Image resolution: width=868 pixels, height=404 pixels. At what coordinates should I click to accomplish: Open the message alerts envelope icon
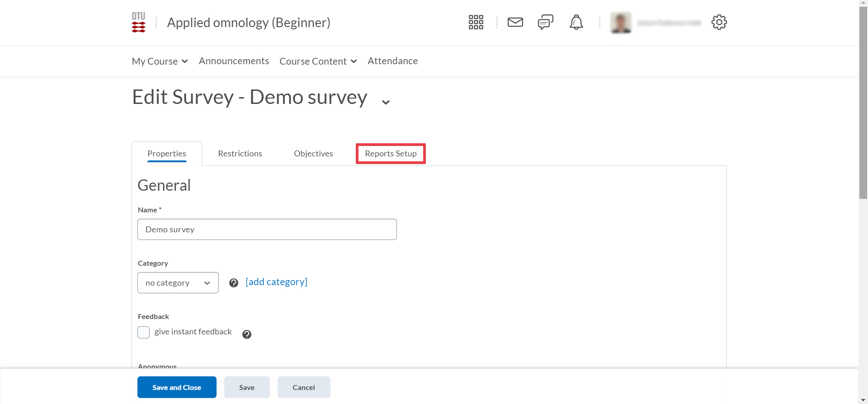pos(515,22)
